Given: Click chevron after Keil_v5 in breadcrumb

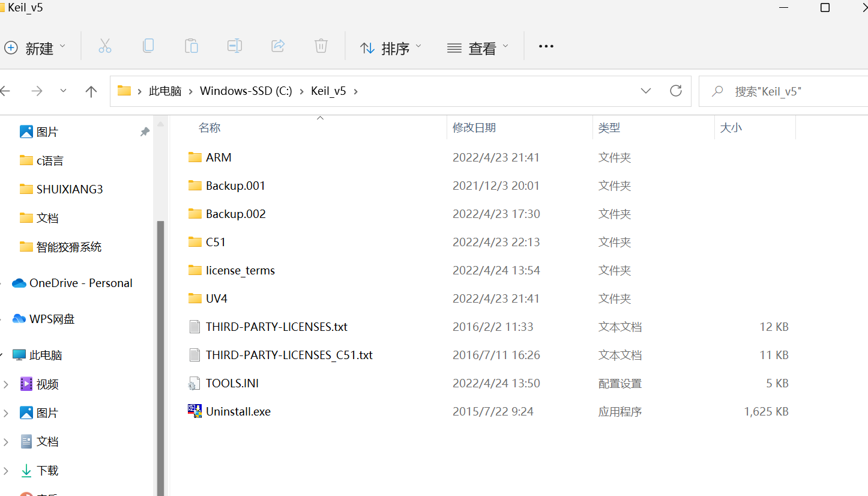Looking at the screenshot, I should (x=356, y=91).
